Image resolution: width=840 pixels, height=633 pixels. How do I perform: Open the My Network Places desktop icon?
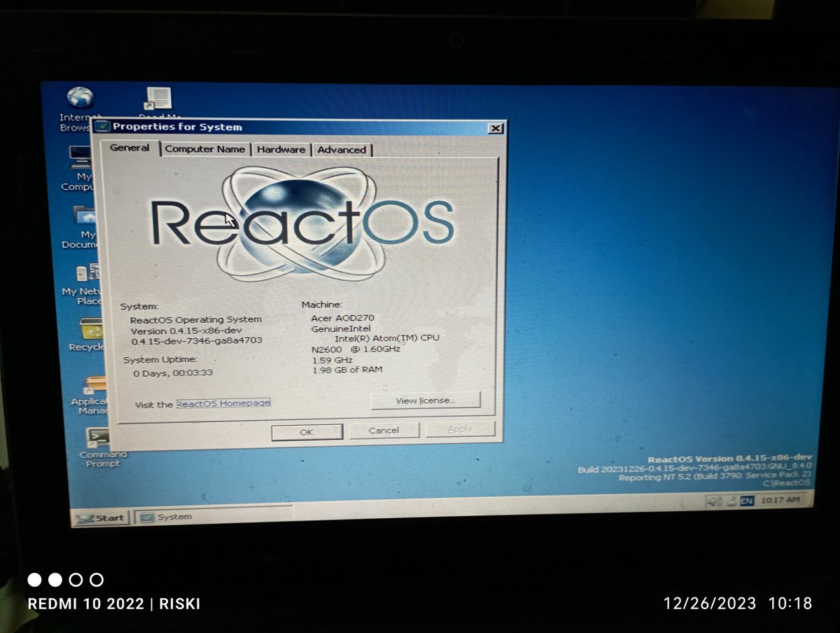point(87,272)
